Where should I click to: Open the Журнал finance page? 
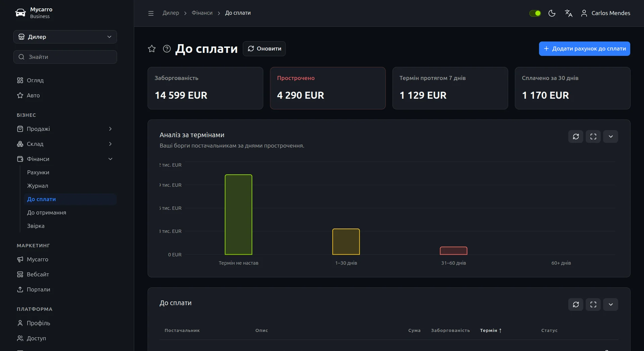70,186
